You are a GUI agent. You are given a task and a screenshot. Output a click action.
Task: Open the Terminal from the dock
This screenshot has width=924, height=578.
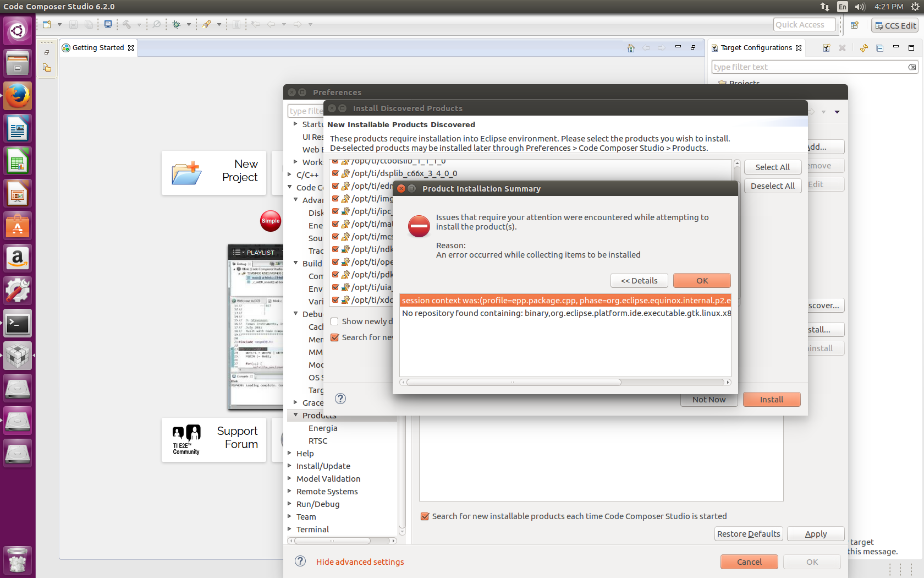click(x=18, y=324)
